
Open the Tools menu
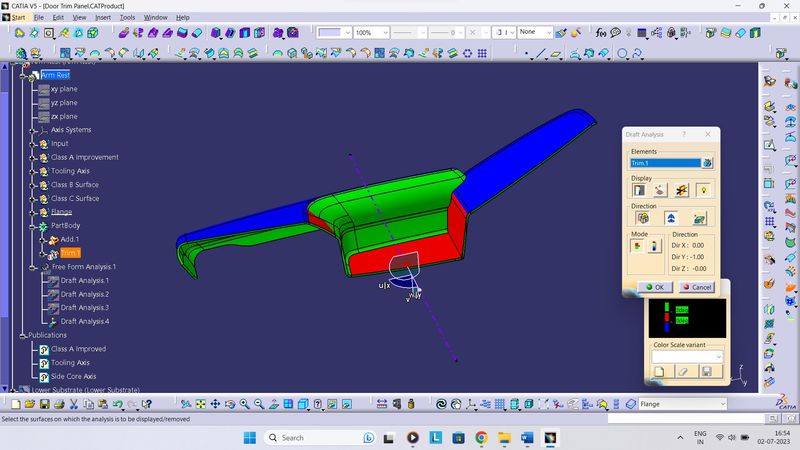(127, 17)
